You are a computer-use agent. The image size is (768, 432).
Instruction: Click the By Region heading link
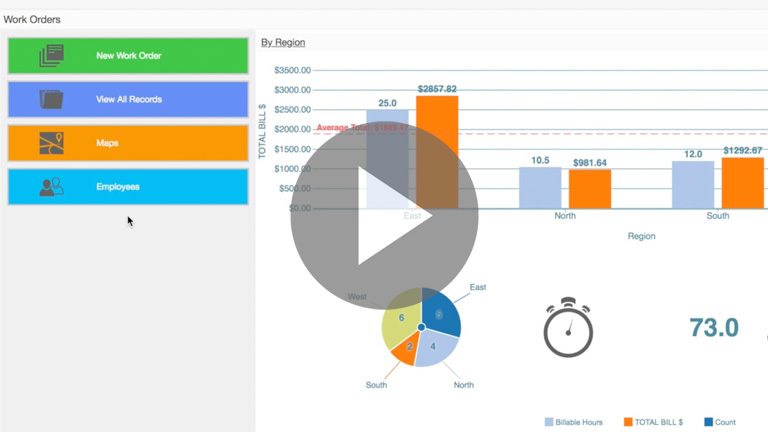coord(283,42)
